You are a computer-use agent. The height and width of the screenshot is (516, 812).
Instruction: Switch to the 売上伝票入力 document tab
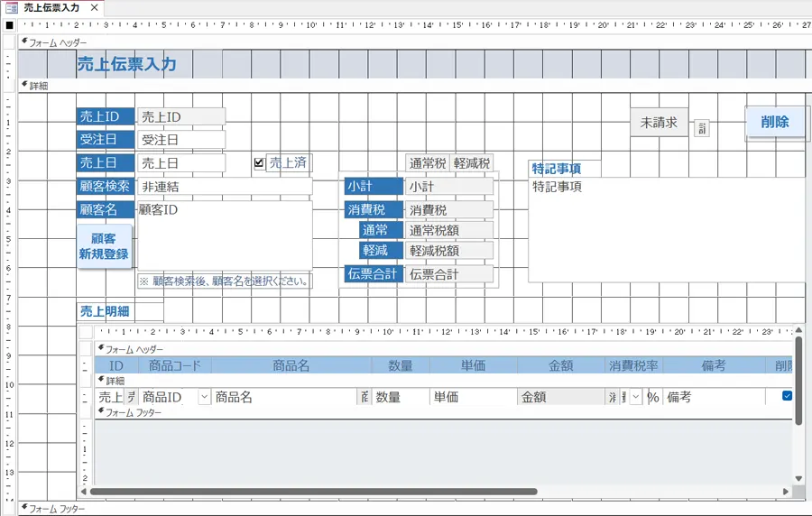pos(51,7)
